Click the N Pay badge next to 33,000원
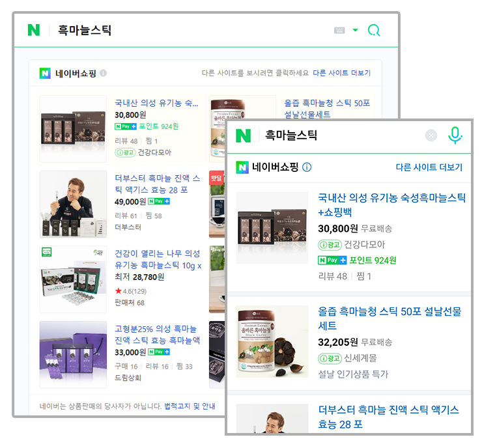Image resolution: width=482 pixels, height=448 pixels. pyautogui.click(x=159, y=352)
